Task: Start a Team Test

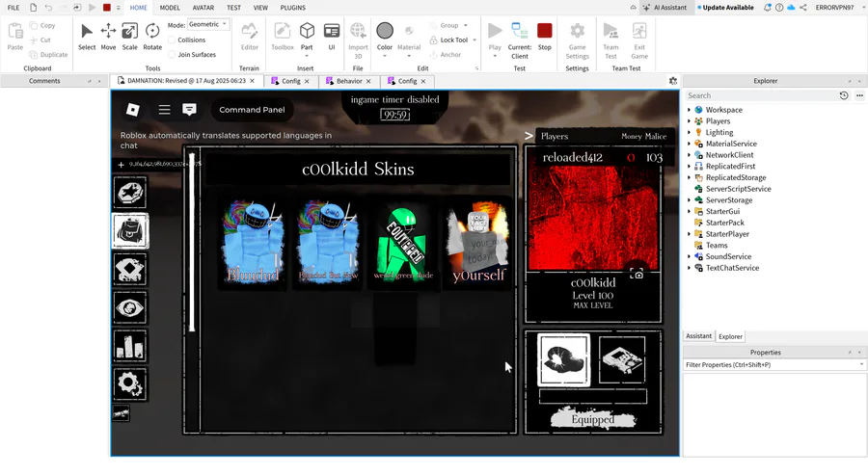Action: click(610, 40)
